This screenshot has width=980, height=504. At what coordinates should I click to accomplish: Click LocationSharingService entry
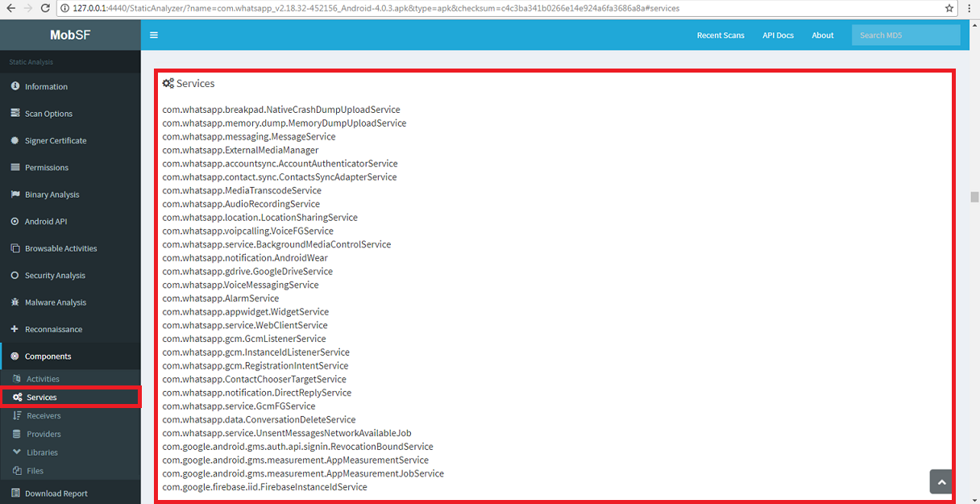coord(260,218)
